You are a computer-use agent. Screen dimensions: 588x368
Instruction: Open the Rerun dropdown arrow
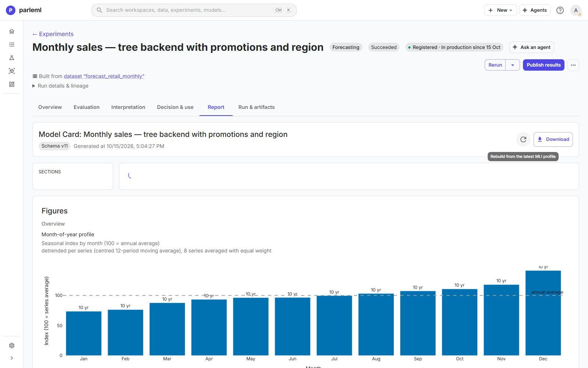click(513, 65)
